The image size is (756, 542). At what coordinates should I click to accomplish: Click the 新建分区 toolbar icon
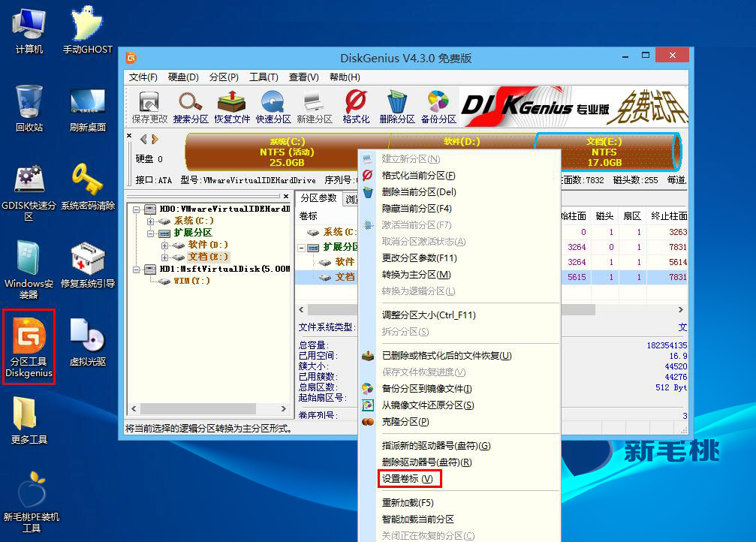pyautogui.click(x=315, y=107)
